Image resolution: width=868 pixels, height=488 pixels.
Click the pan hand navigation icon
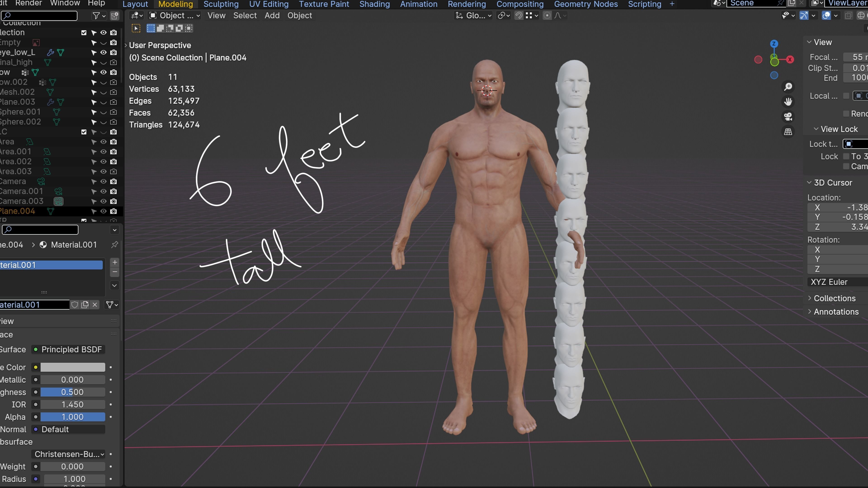click(x=788, y=102)
